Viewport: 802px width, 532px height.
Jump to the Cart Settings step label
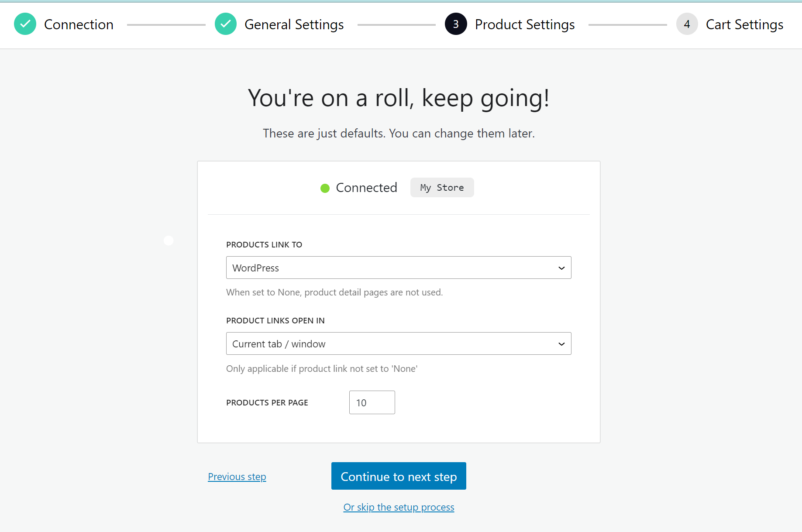(744, 24)
